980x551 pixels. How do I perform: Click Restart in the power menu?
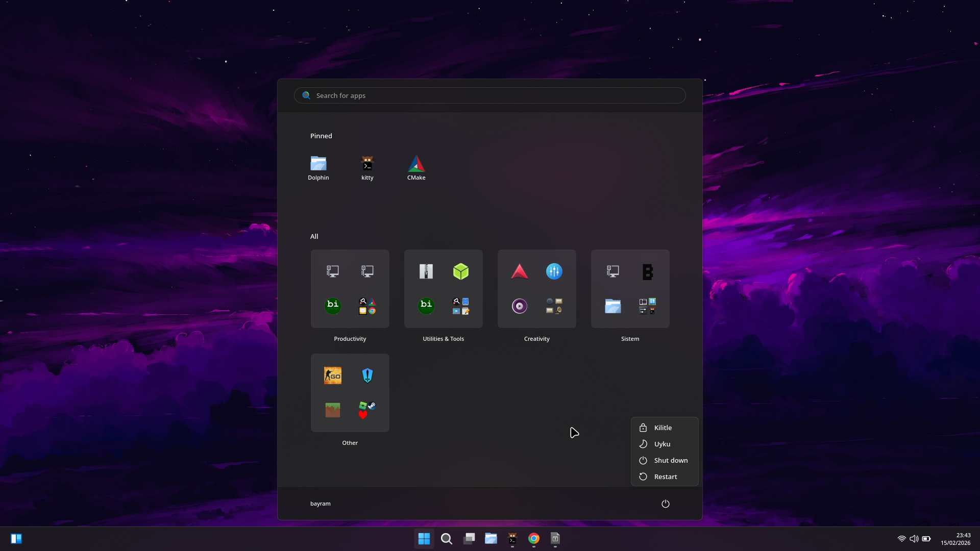[x=665, y=477]
